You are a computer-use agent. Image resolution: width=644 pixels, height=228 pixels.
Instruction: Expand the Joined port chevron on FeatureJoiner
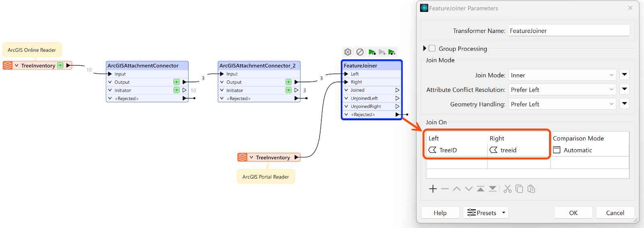pyautogui.click(x=346, y=90)
